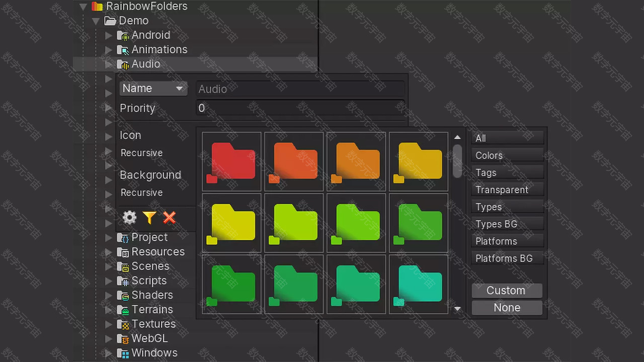This screenshot has width=644, height=362.
Task: Switch to the Tags category
Action: point(508,172)
